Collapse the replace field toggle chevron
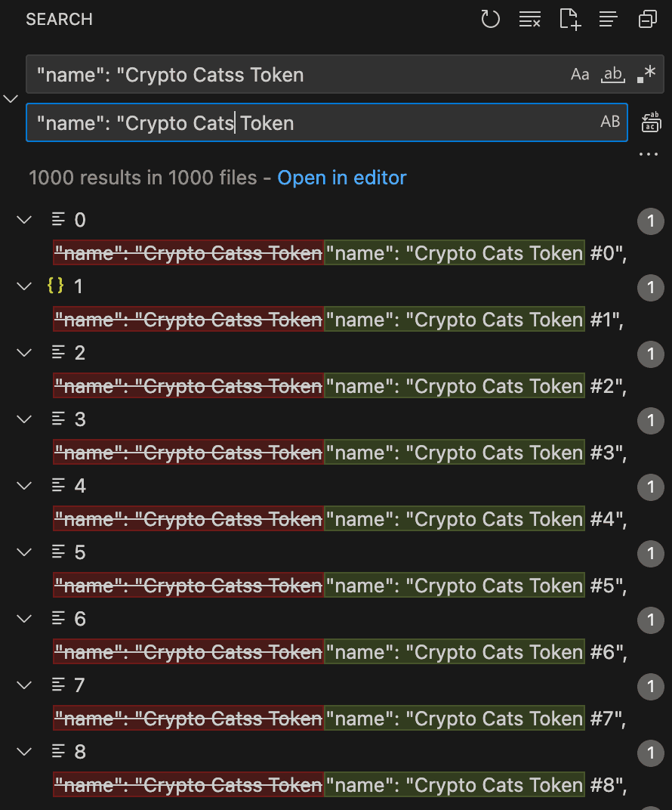 (11, 99)
